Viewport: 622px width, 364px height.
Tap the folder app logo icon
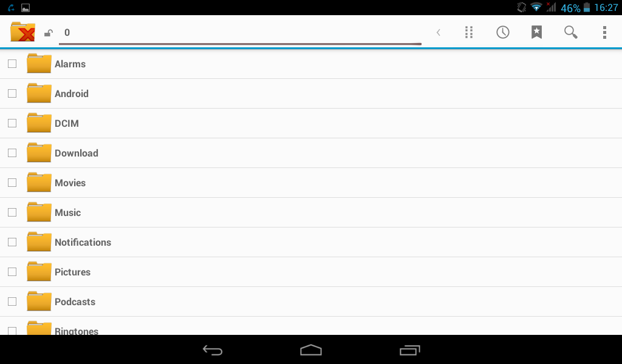click(22, 32)
